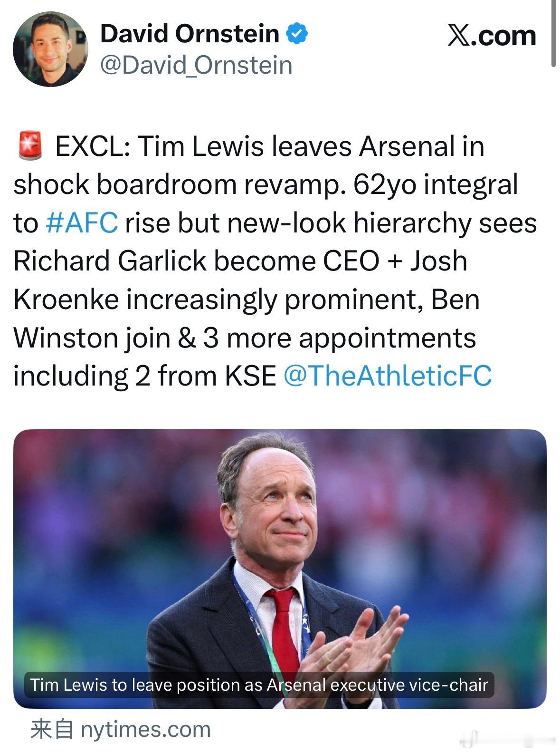Click the "Winston join & 3 more appointments" line
Viewport: 560px width, 753px height.
click(x=245, y=338)
